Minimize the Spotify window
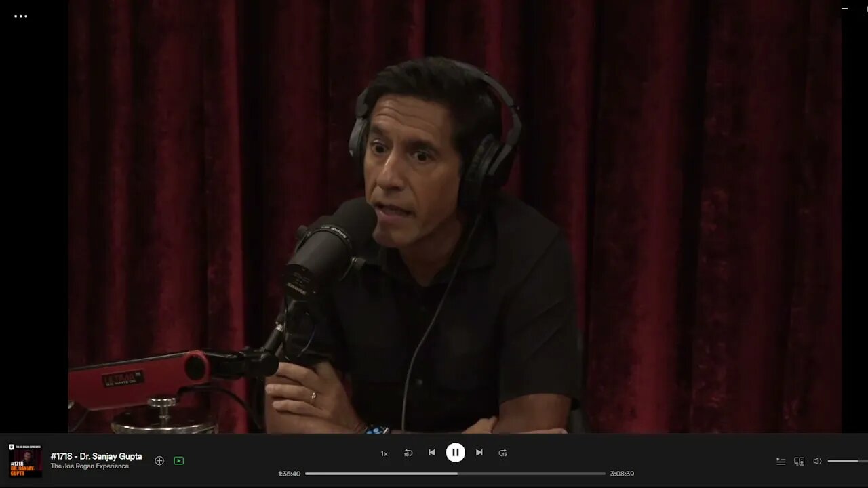 point(844,9)
